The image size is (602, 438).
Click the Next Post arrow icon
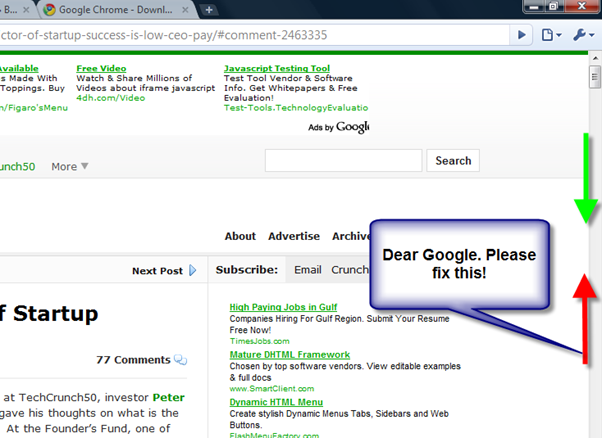[193, 271]
